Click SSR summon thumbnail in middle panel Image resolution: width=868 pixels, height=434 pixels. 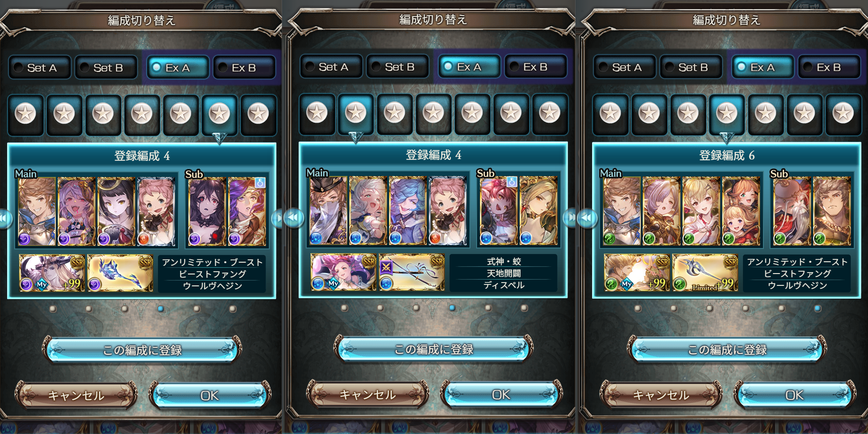click(x=344, y=272)
